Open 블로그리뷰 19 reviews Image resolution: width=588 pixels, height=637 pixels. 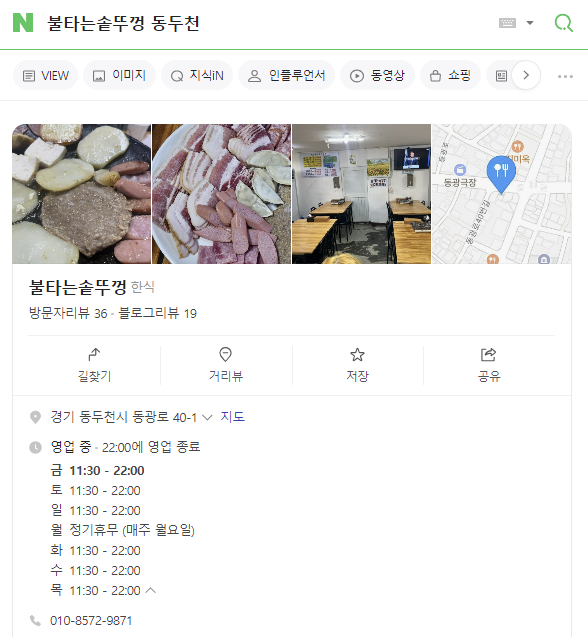157,313
